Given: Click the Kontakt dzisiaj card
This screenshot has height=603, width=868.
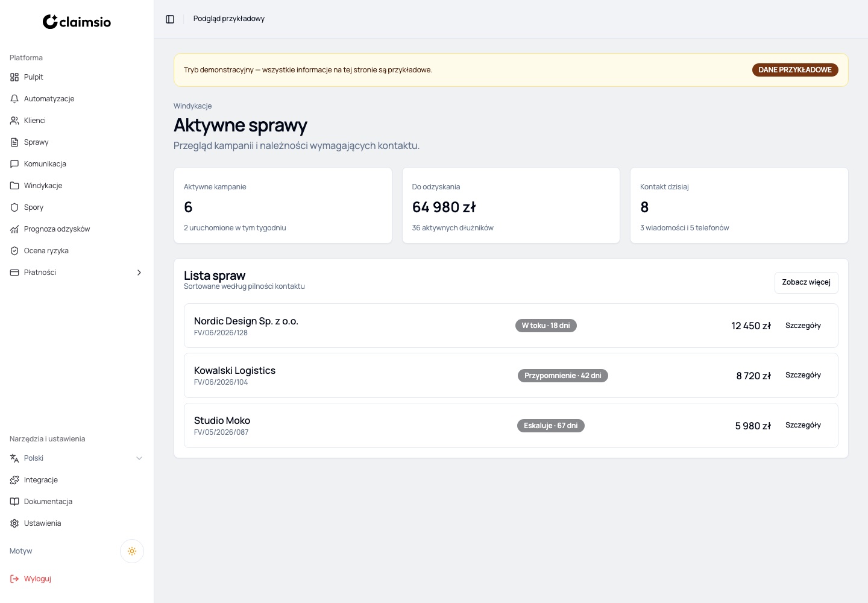Looking at the screenshot, I should coord(739,206).
